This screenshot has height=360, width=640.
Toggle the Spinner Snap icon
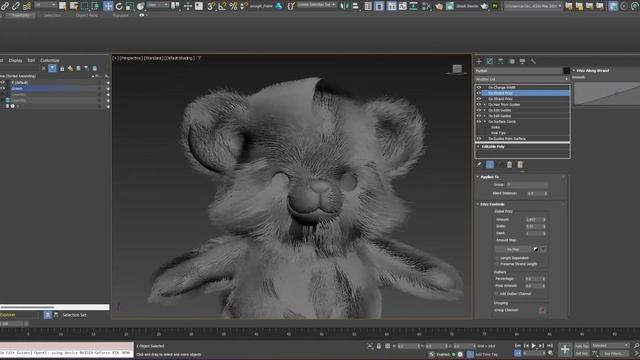[244, 6]
